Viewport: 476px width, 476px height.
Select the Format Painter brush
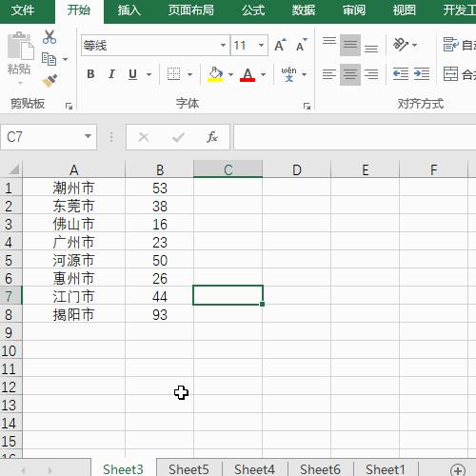click(x=50, y=81)
